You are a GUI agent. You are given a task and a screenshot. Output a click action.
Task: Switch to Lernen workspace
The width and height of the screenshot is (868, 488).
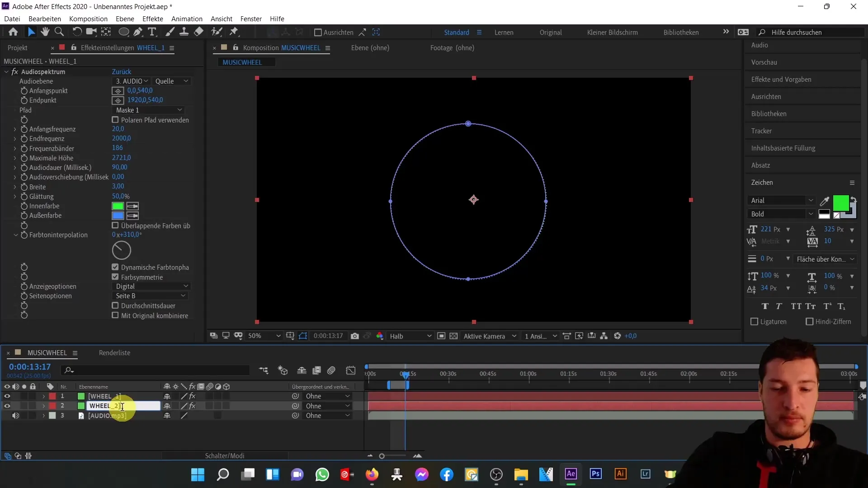tap(504, 33)
